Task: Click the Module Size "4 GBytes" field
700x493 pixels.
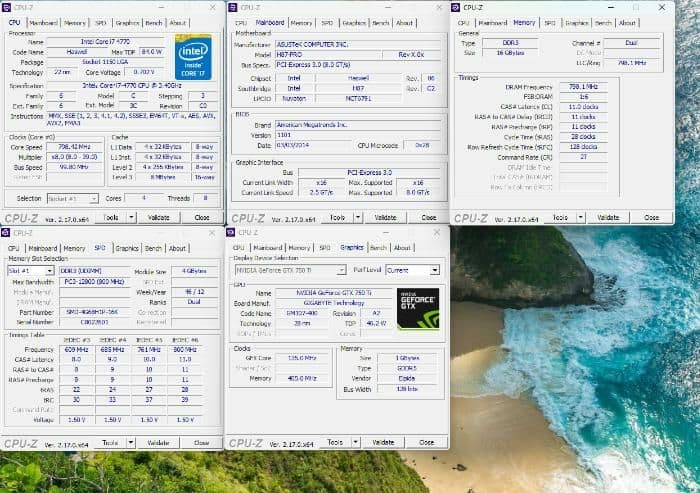Action: point(195,271)
